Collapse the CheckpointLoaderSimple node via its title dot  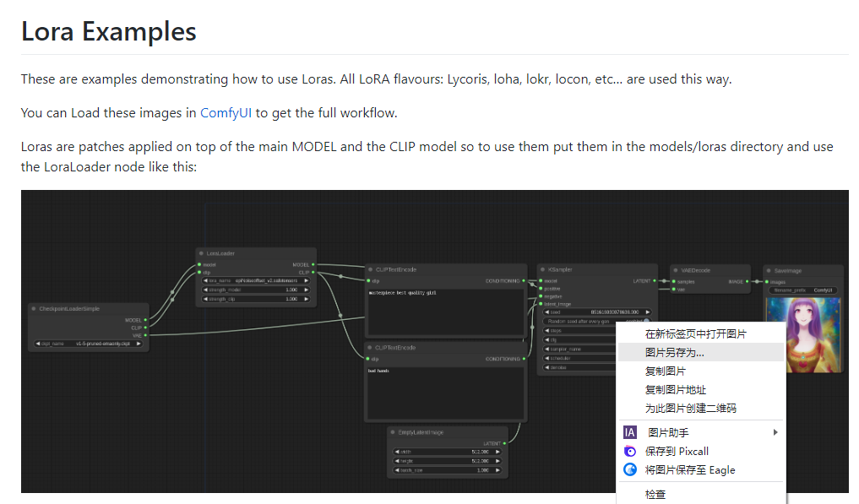tap(34, 308)
